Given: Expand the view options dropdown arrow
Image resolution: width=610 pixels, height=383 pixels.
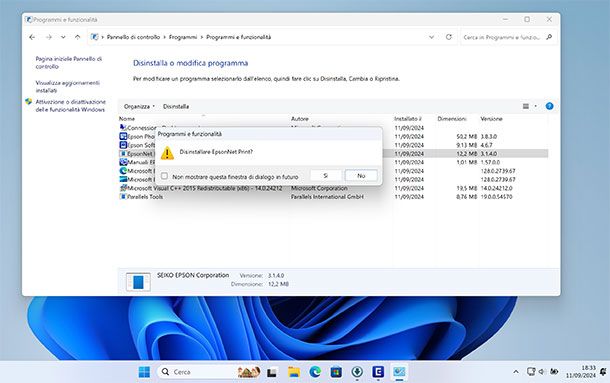Looking at the screenshot, I should click(x=536, y=106).
